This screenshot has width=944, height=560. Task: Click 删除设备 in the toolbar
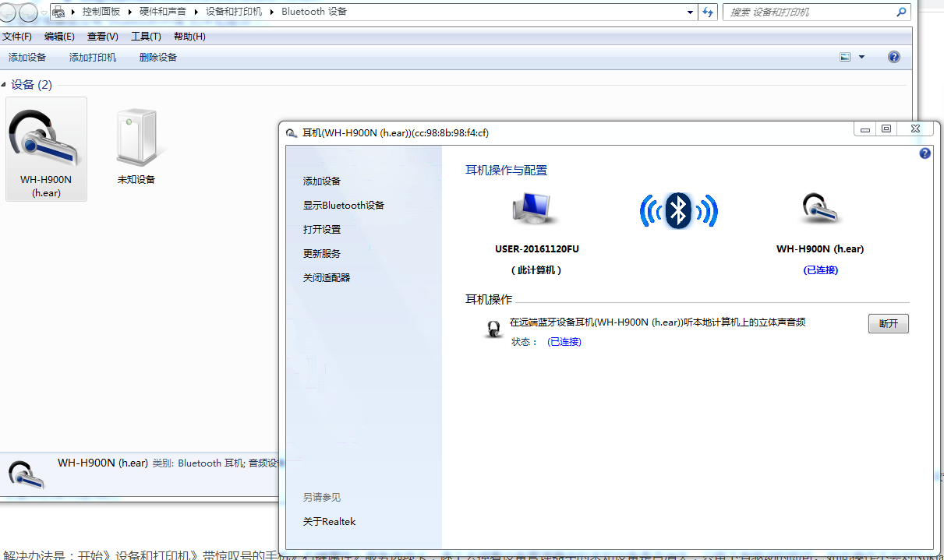pos(158,57)
